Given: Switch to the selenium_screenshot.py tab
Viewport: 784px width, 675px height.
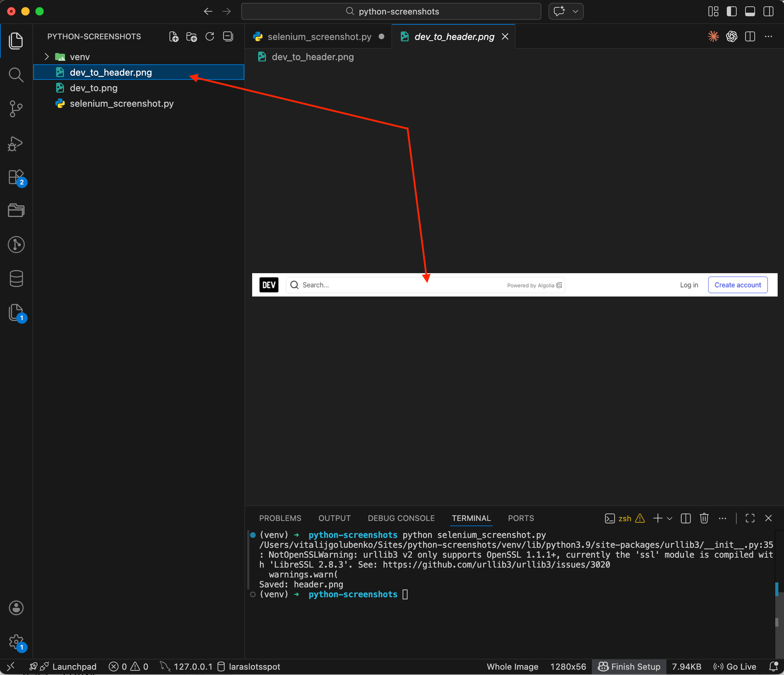Looking at the screenshot, I should point(319,36).
